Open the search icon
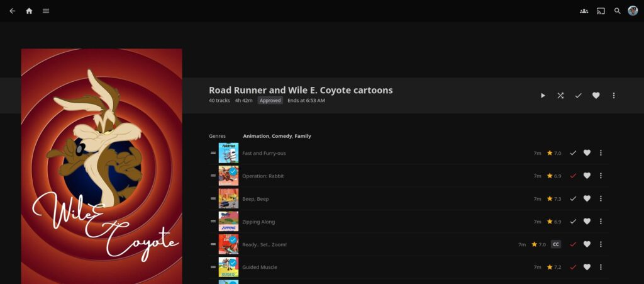Screen dimensions: 644x284 pos(618,11)
